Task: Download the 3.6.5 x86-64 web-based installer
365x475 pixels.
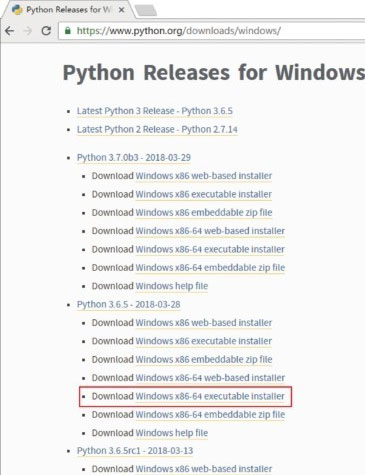Action: [210, 378]
